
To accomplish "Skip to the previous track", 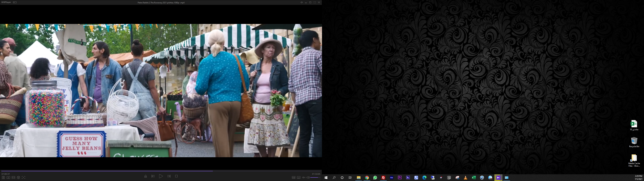I will [x=153, y=176].
